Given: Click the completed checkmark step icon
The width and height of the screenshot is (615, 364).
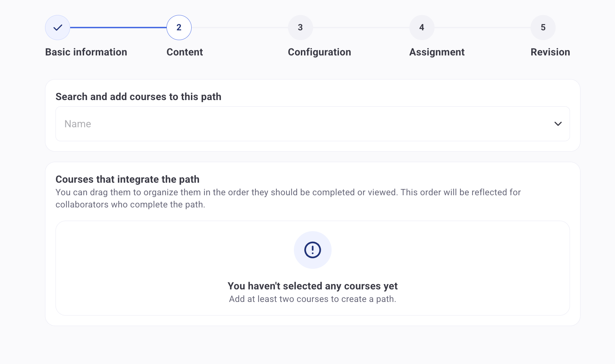Looking at the screenshot, I should tap(58, 28).
